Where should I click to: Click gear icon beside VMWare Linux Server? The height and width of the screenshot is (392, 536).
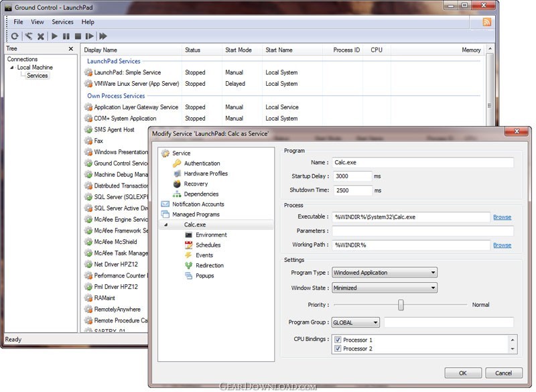point(88,84)
